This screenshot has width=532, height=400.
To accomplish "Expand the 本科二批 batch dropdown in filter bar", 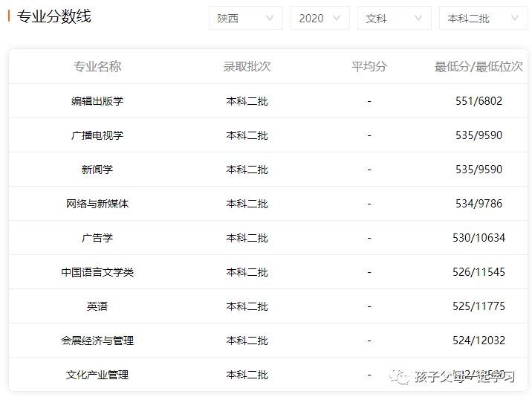I will click(482, 19).
